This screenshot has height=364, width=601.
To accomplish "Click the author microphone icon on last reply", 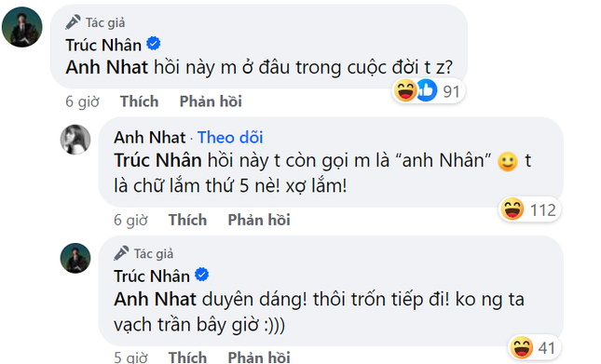I will point(121,253).
